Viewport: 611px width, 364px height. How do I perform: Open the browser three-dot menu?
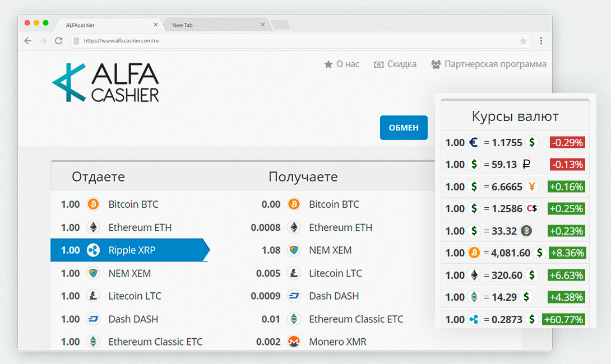[541, 41]
